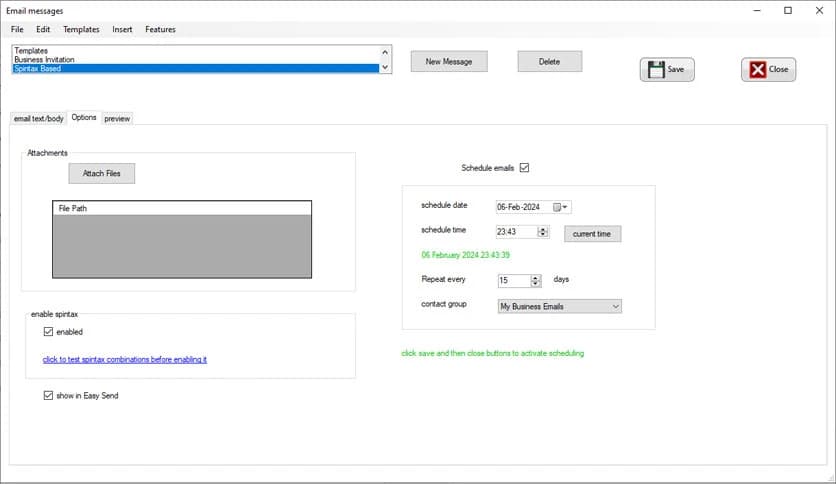Click the schedule time spinner arrows
Viewport: 836px width, 484px height.
pos(543,232)
